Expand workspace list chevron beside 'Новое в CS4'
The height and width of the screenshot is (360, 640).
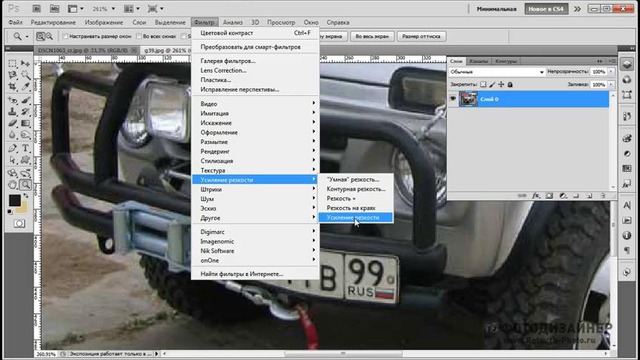tap(577, 9)
